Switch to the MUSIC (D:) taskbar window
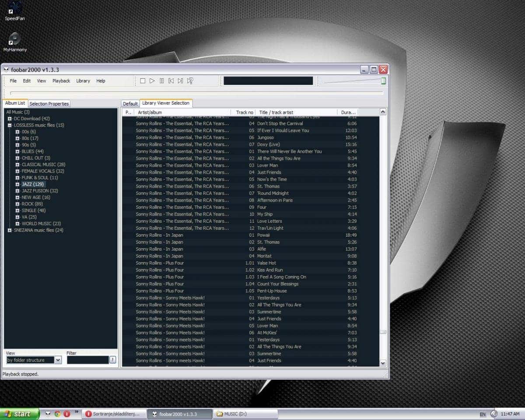525x420 pixels. [x=246, y=414]
